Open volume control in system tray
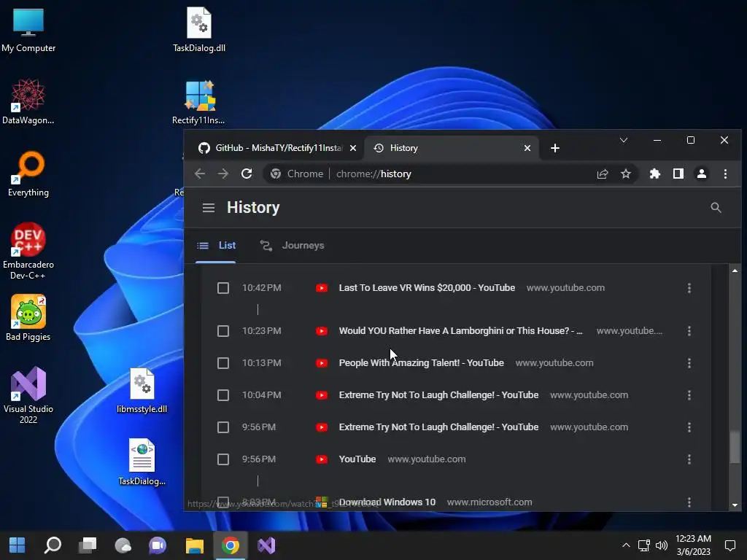Image resolution: width=747 pixels, height=560 pixels. tap(661, 545)
